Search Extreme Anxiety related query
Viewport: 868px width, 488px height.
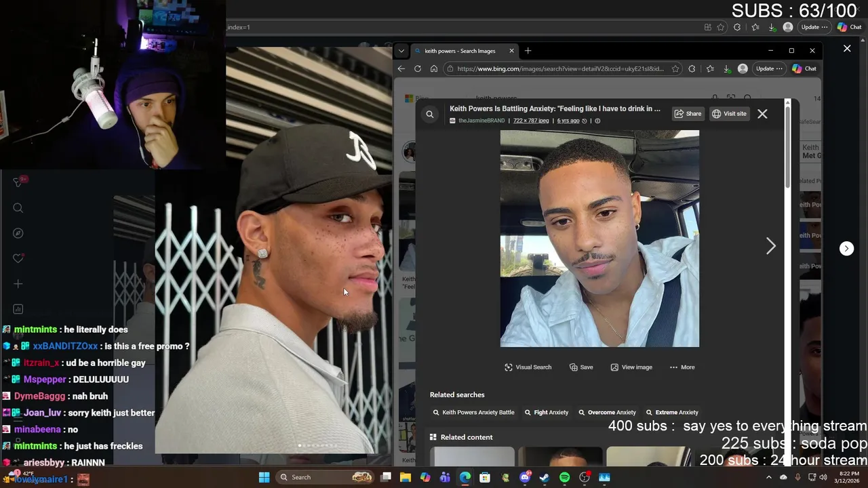[x=672, y=412]
